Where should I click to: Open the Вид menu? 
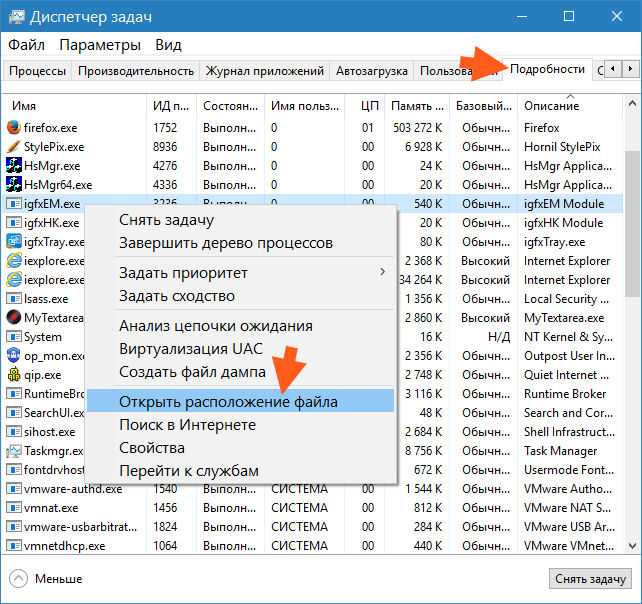[168, 45]
